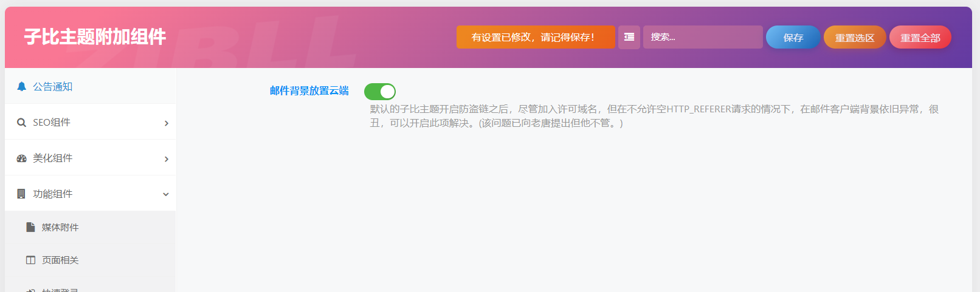Focus the 搜索 search input field
Screen dimensions: 980x292
point(703,37)
